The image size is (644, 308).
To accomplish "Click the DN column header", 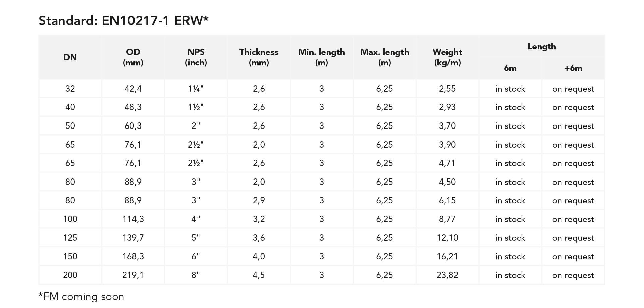I will point(70,57).
